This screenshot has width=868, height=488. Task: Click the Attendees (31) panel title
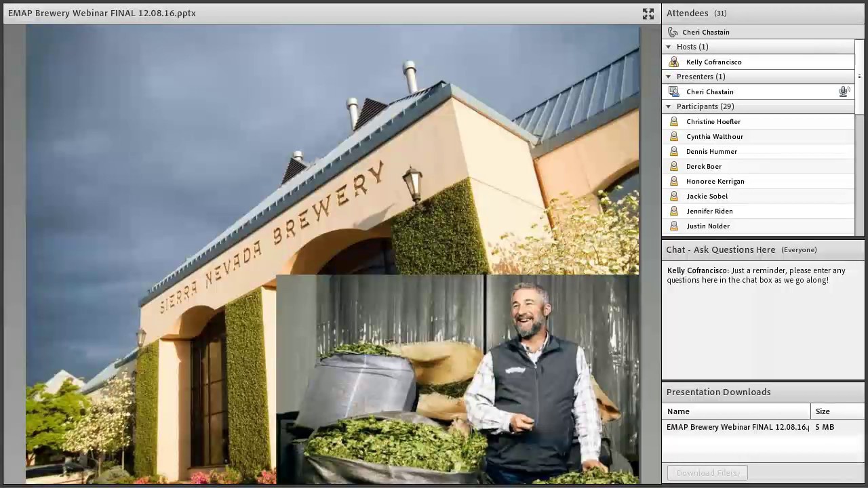[696, 13]
